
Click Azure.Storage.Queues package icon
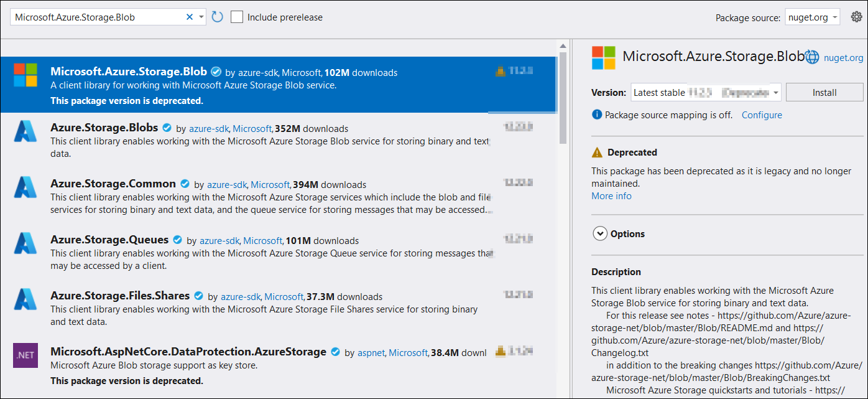25,243
